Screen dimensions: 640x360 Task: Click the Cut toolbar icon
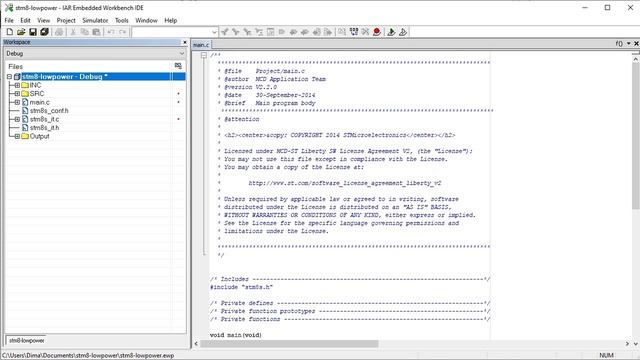(x=73, y=32)
